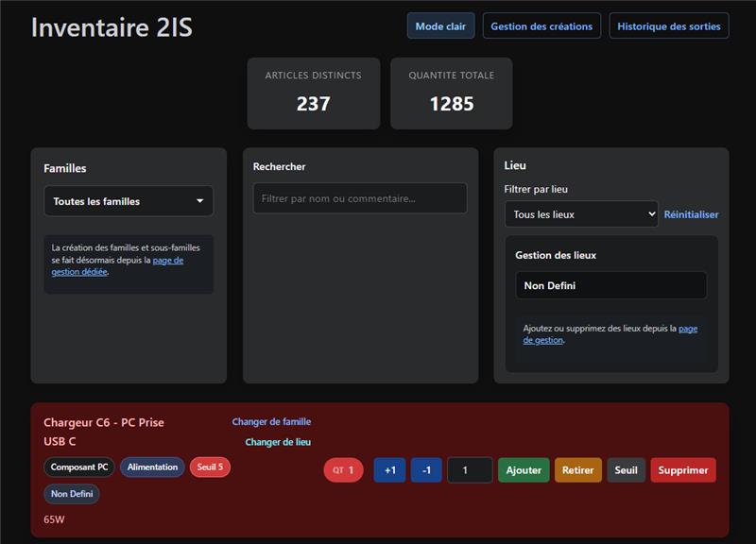Open Gestion des créations page
Image resolution: width=756 pixels, height=544 pixels.
click(541, 26)
